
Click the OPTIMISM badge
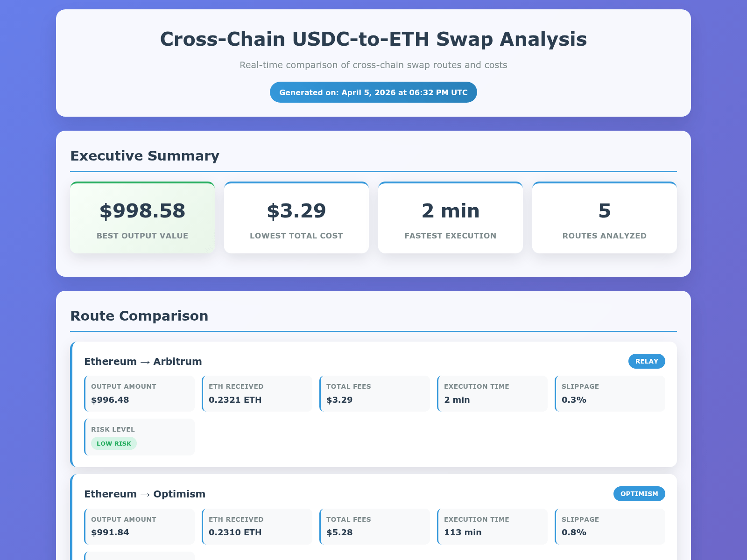click(x=639, y=494)
